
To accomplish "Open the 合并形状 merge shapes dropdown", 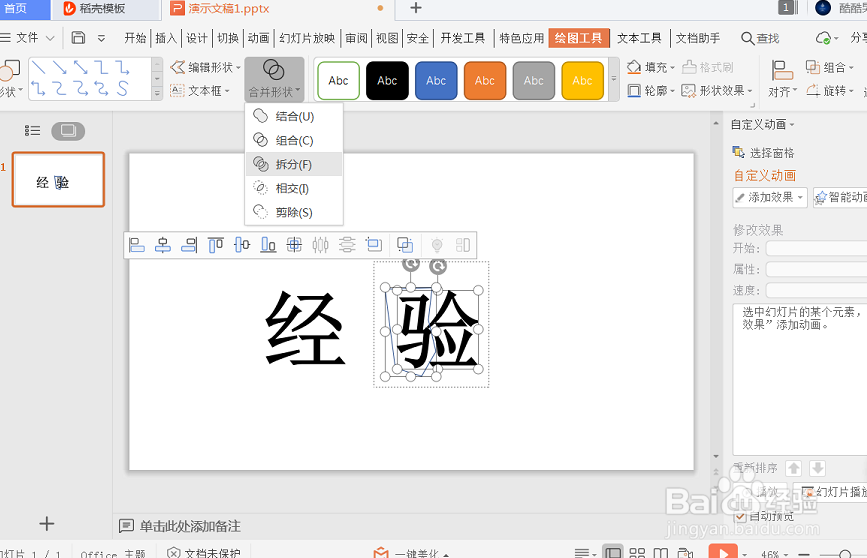I will (x=274, y=79).
